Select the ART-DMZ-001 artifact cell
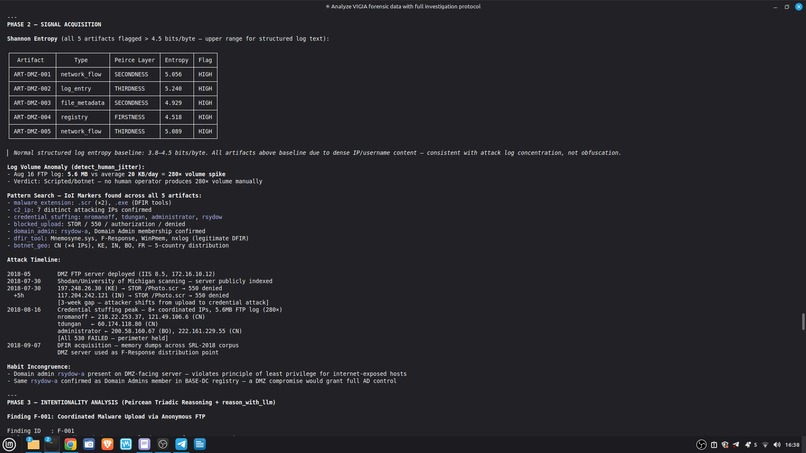The height and width of the screenshot is (453, 806). (32, 74)
